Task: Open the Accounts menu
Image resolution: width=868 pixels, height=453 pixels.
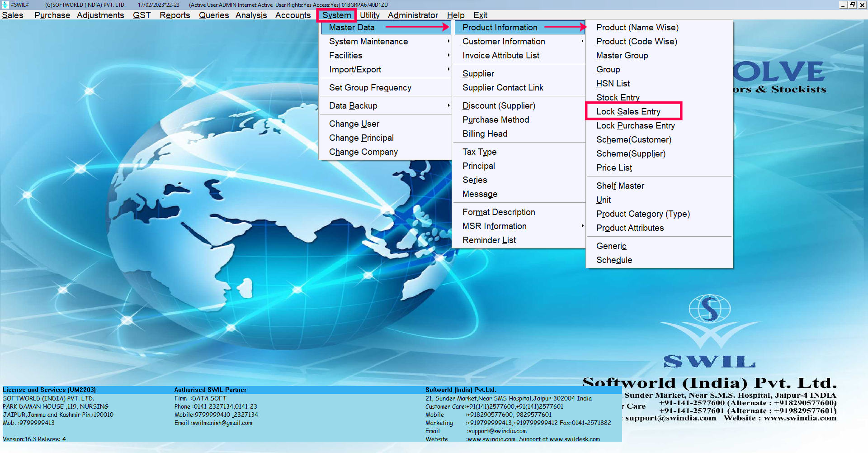Action: click(x=293, y=15)
